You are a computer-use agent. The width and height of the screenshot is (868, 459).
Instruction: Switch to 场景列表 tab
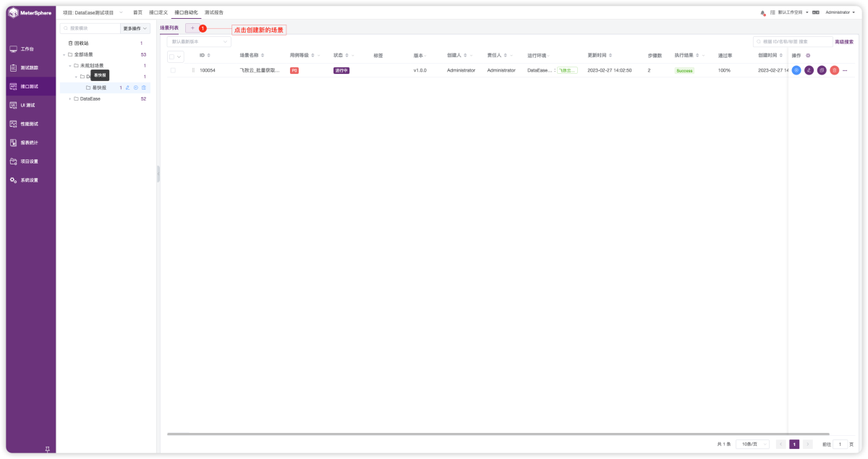[169, 28]
